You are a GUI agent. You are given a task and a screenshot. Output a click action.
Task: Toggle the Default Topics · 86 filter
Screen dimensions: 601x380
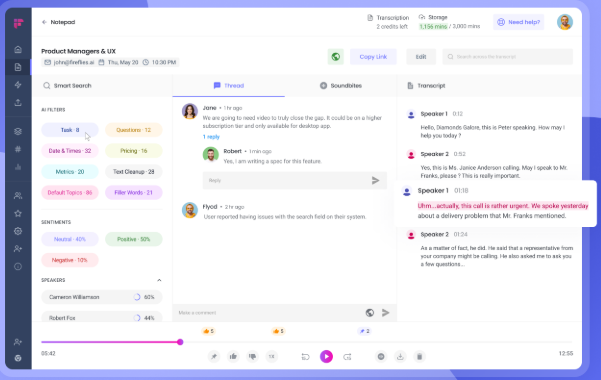(x=70, y=192)
